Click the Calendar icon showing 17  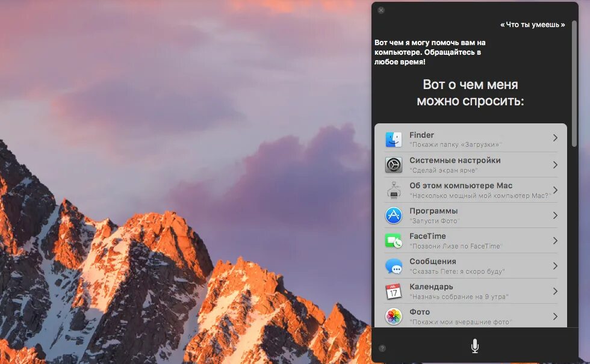coord(394,291)
